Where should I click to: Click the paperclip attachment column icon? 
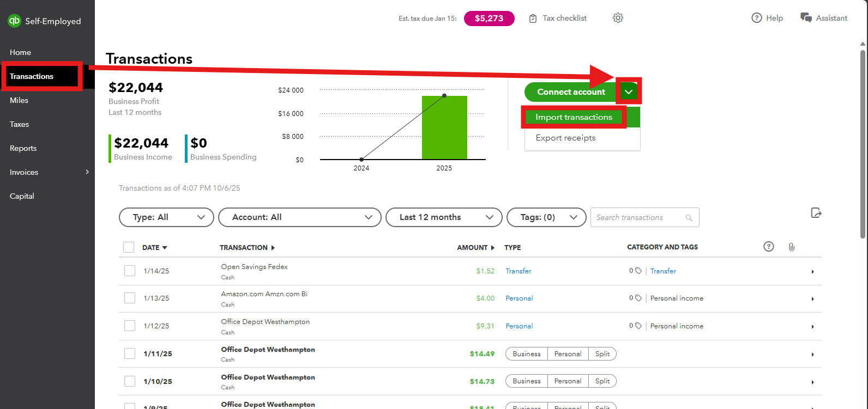coord(791,247)
